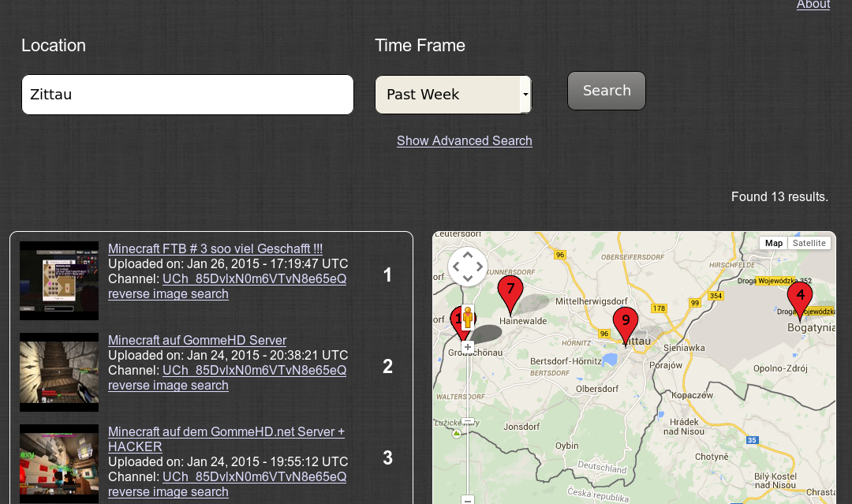Expand Show Advanced Search options
Viewport: 852px width, 504px height.
coord(464,140)
